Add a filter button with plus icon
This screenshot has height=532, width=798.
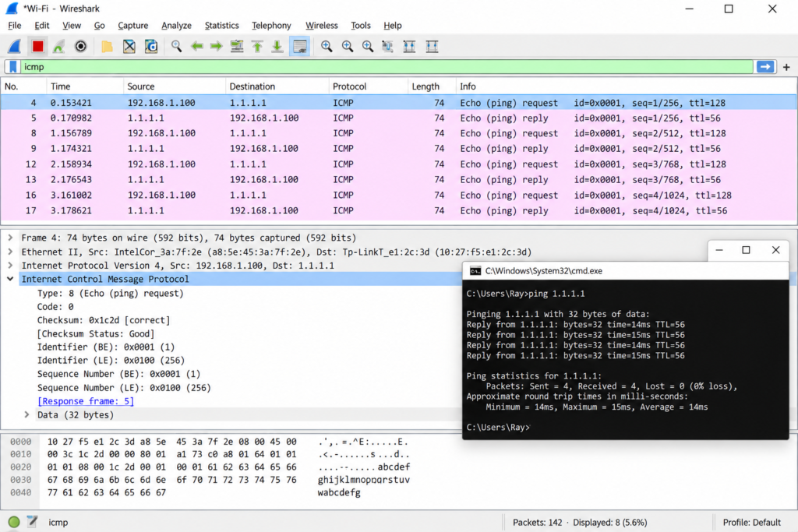[x=786, y=67]
